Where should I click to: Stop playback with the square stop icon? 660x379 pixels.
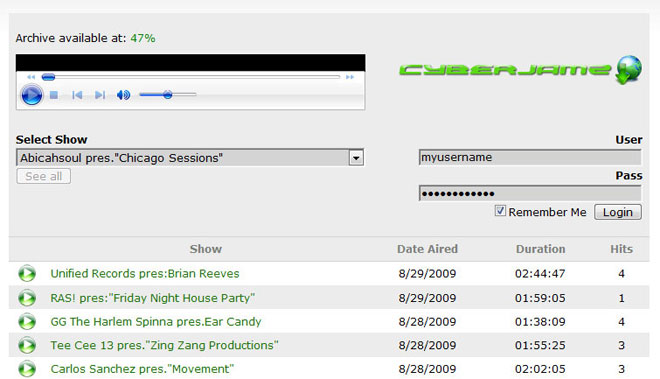(x=54, y=95)
